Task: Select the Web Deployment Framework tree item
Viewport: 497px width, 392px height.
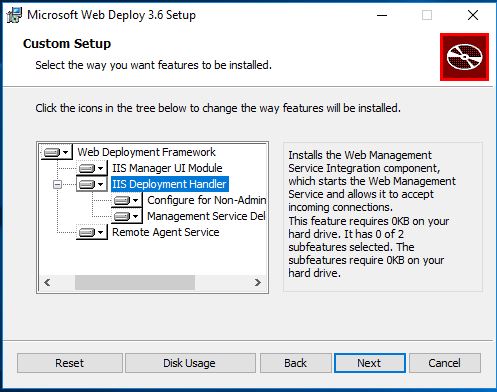Action: click(x=146, y=152)
